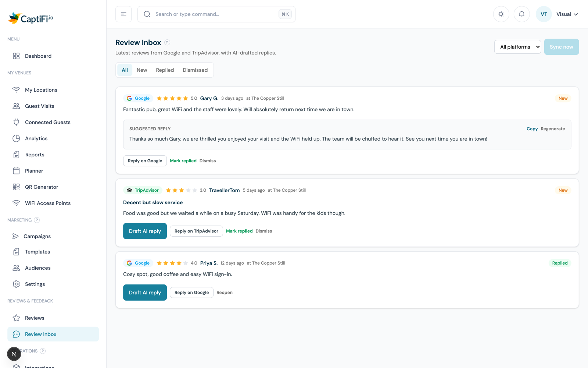Click New badge on Gary G. review

point(563,98)
